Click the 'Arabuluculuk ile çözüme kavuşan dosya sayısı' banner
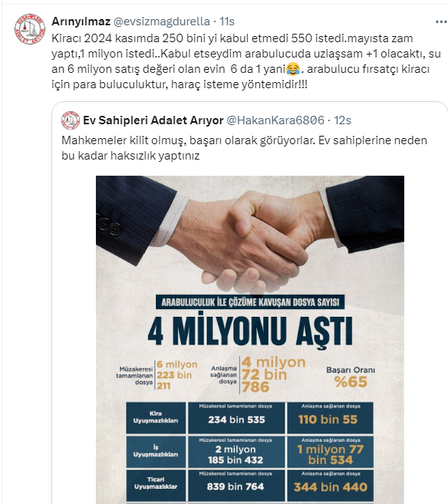This screenshot has width=448, height=504. 250,302
